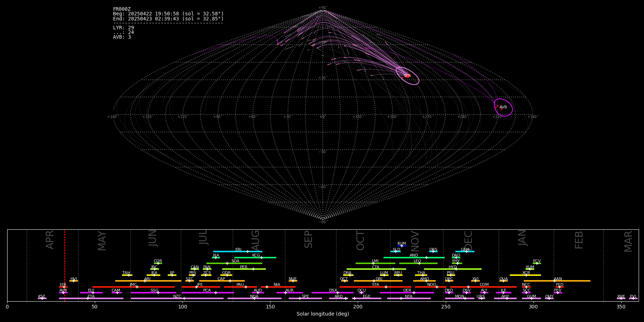This screenshot has height=322, width=644.
Task: Click the 'Solar longitude (deg)' axis title
Action: pyautogui.click(x=323, y=314)
